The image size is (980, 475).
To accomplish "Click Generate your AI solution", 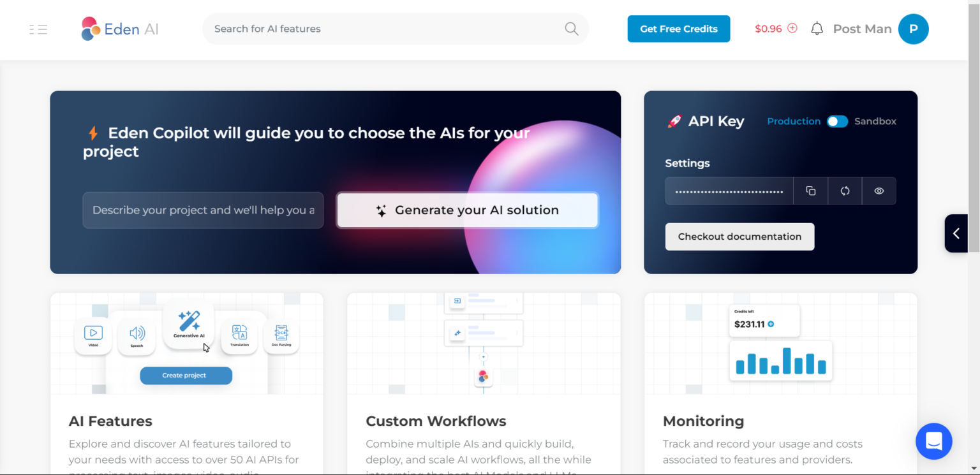I will coord(468,210).
